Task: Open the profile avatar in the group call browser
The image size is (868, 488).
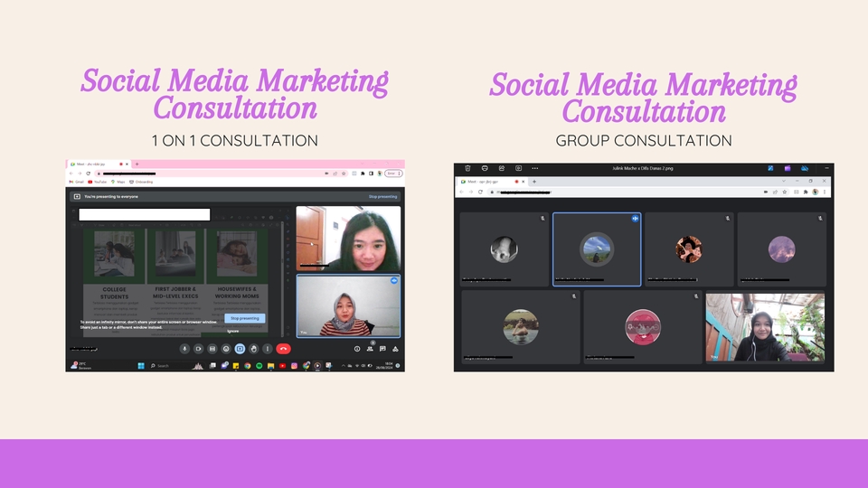Action: [x=815, y=192]
